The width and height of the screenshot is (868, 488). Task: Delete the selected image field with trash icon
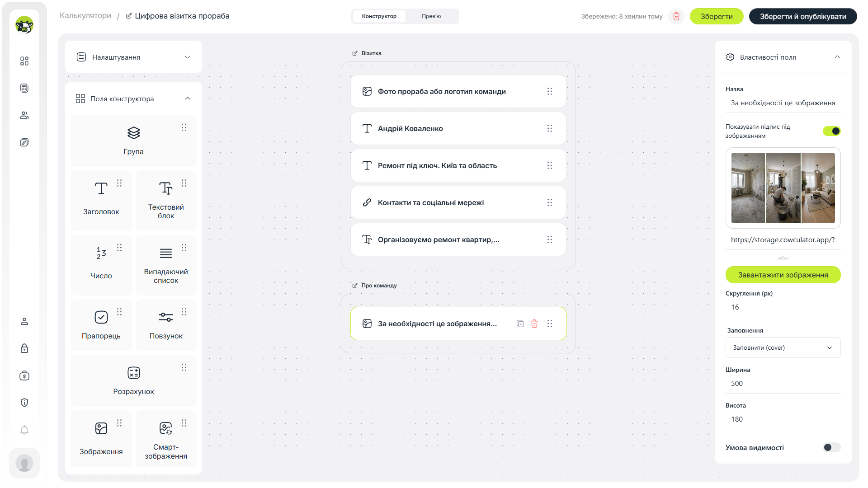coord(534,324)
